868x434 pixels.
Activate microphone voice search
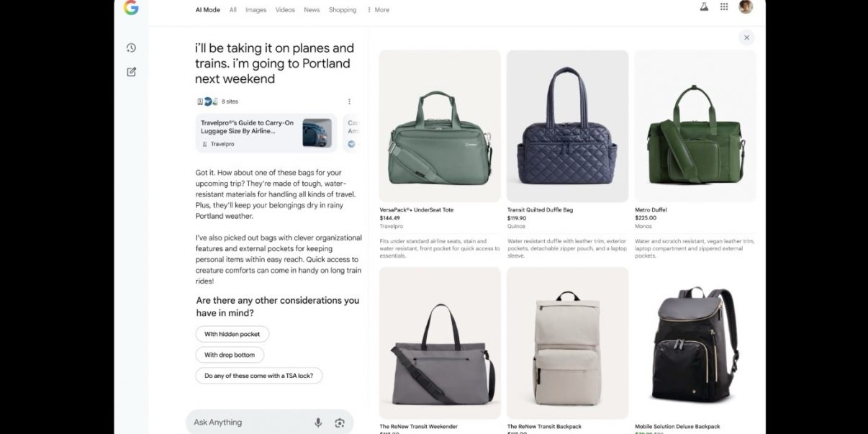coord(318,422)
